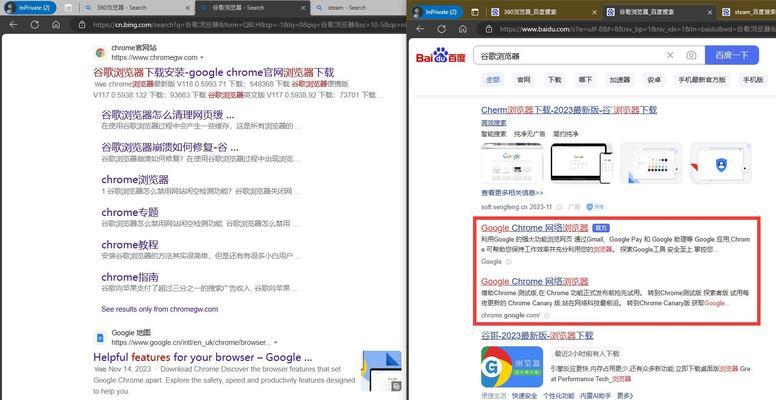Screen dimensions: 776x400
Task: Click Google 地图 favicon icon
Action: click(x=100, y=338)
